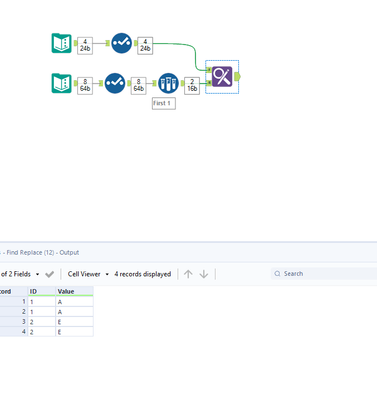Click the First 1 annotation label

coord(164,103)
